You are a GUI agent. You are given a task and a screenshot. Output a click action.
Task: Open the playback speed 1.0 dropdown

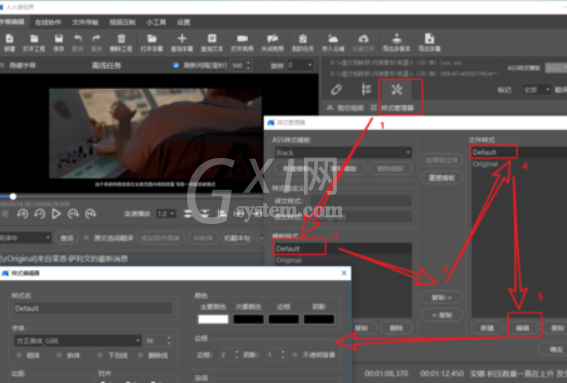(x=166, y=214)
